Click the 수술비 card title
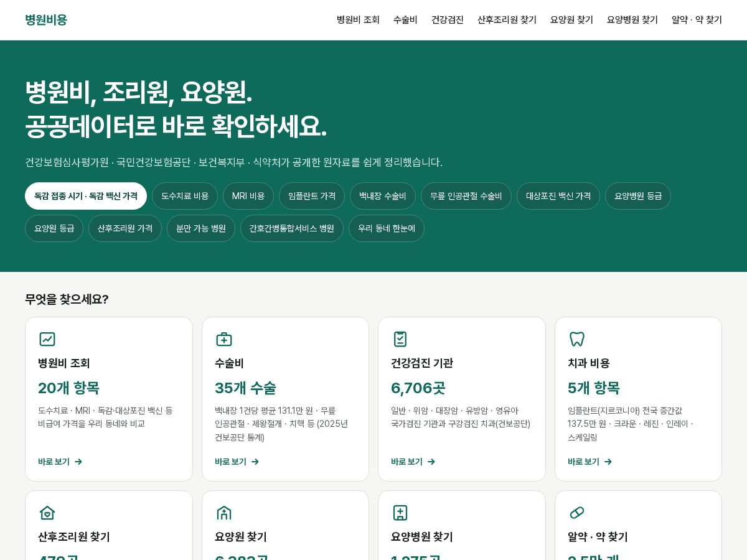 [229, 363]
